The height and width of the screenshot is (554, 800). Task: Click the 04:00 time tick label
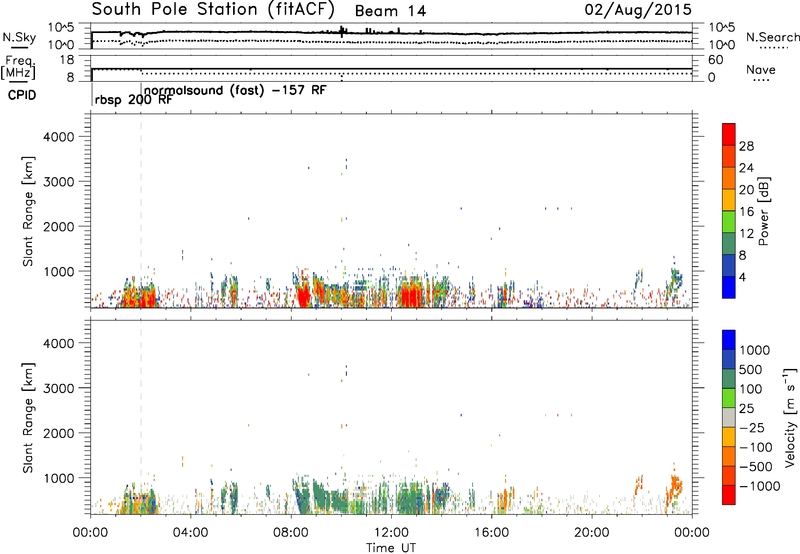point(190,533)
